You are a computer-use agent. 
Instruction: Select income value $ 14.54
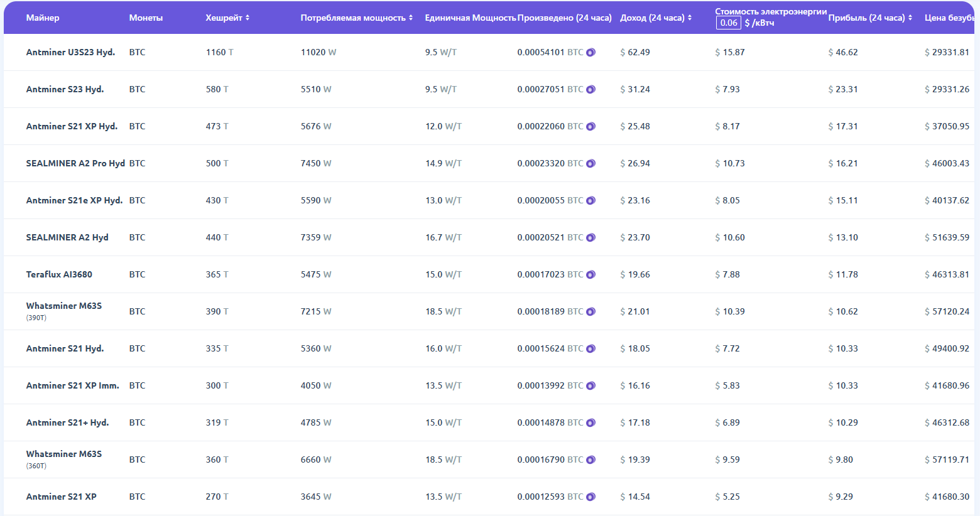pyautogui.click(x=635, y=497)
